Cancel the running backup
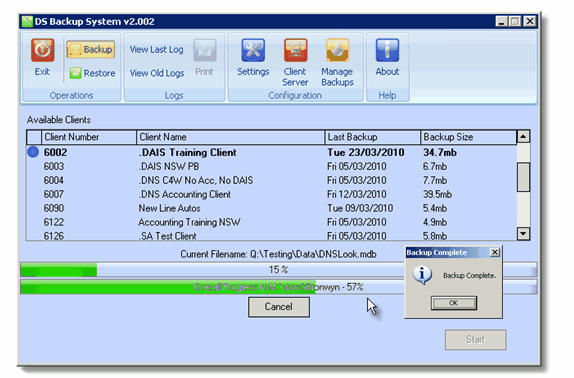The image size is (574, 378). [x=279, y=307]
